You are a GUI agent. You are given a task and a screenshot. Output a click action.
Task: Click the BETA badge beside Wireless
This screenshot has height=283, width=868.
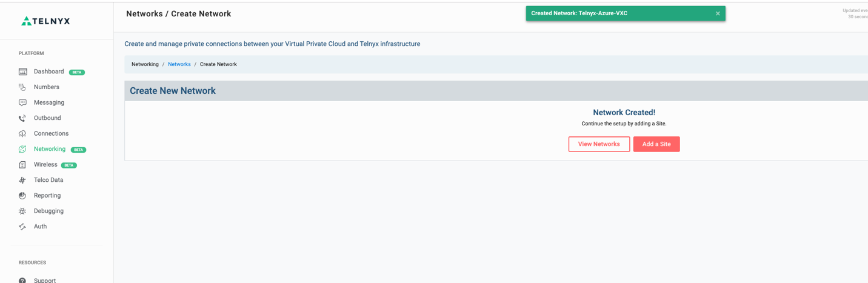click(69, 165)
